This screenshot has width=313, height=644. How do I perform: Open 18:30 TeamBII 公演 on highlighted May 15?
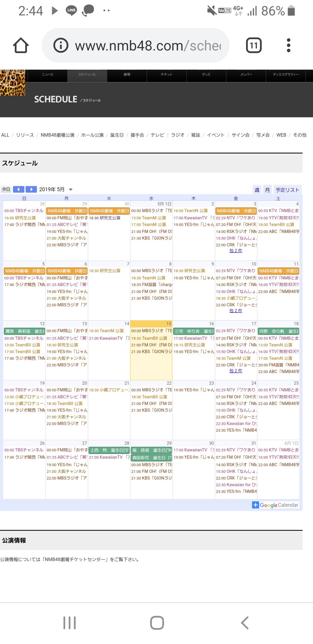point(149,338)
